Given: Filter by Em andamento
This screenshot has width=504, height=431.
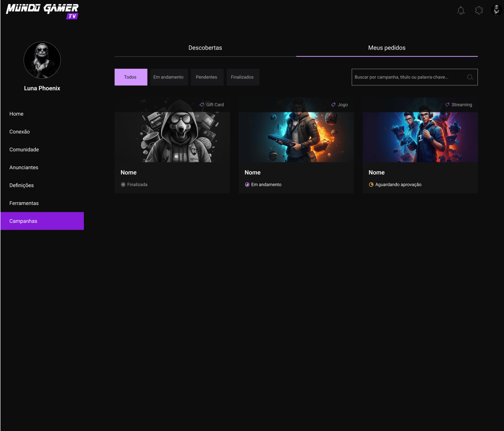Looking at the screenshot, I should (x=169, y=77).
